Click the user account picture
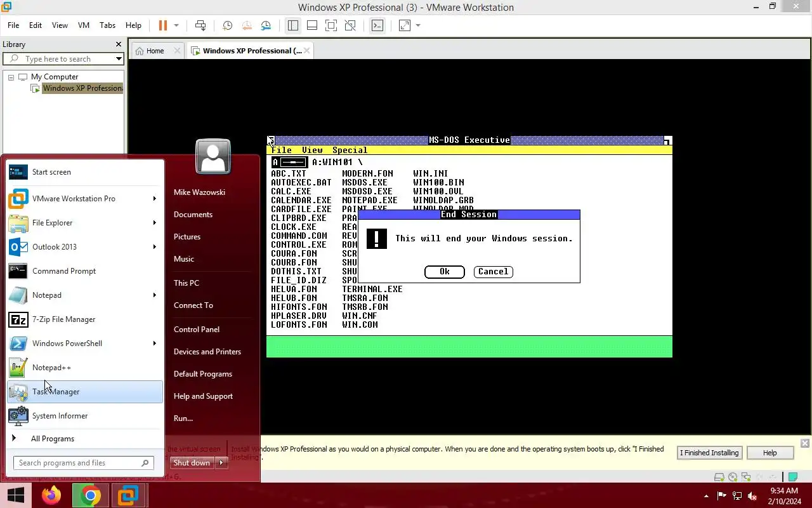Screen dimensions: 812x508 213,156
